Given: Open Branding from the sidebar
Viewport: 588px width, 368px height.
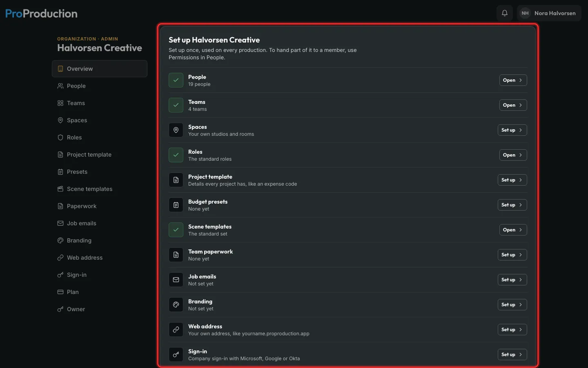Looking at the screenshot, I should point(100,240).
